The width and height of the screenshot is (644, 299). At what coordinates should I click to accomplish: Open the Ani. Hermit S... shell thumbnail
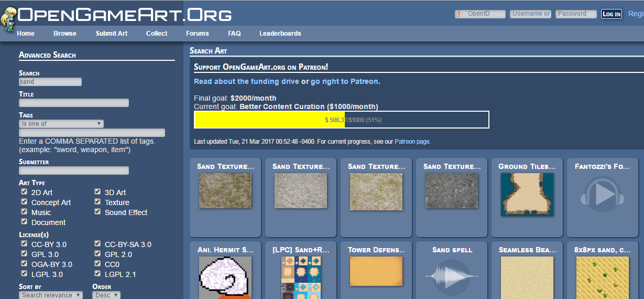click(225, 277)
